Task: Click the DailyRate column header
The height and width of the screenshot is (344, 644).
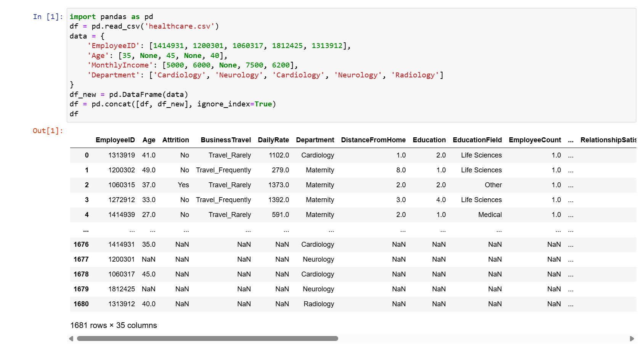Action: (273, 140)
